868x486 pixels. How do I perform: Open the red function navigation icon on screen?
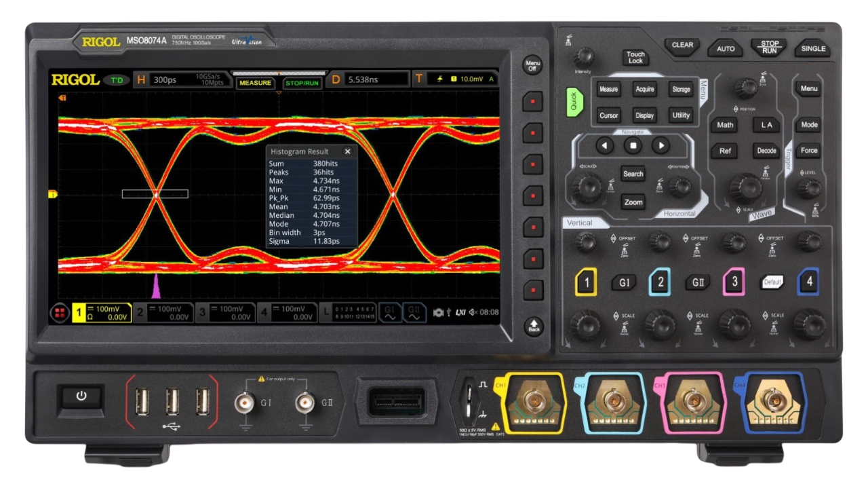pos(60,313)
